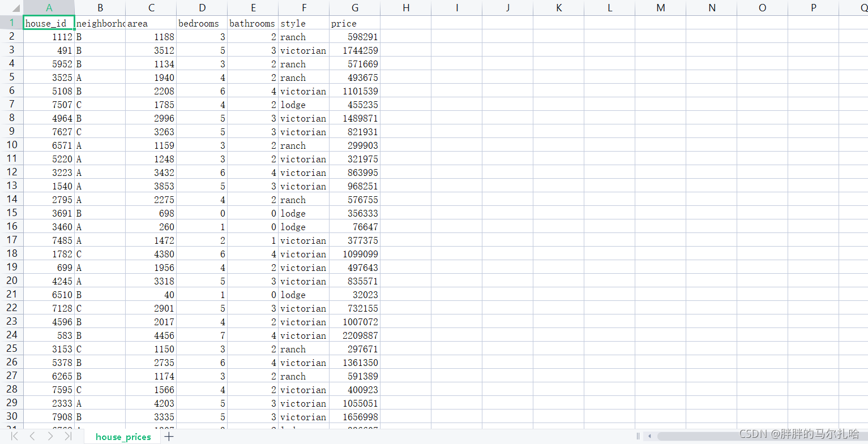
Task: Select cell with house_id 7128
Action: pos(49,308)
